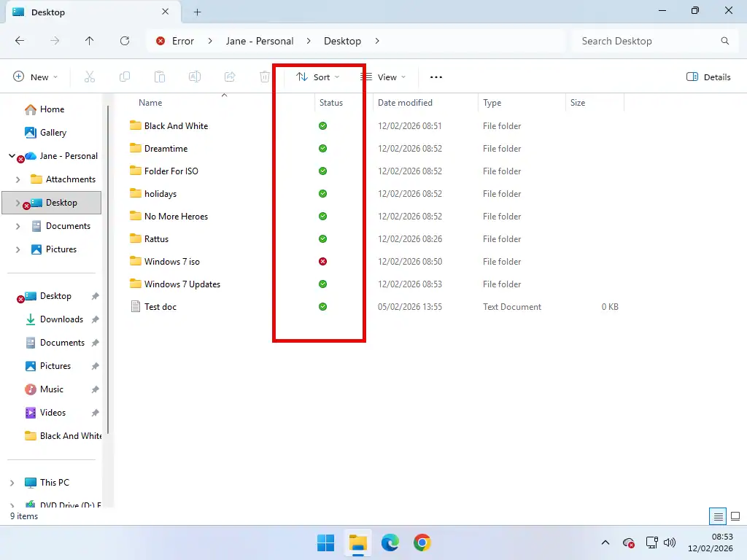Open the View dropdown
Viewport: 747px width, 560px height.
pos(384,77)
